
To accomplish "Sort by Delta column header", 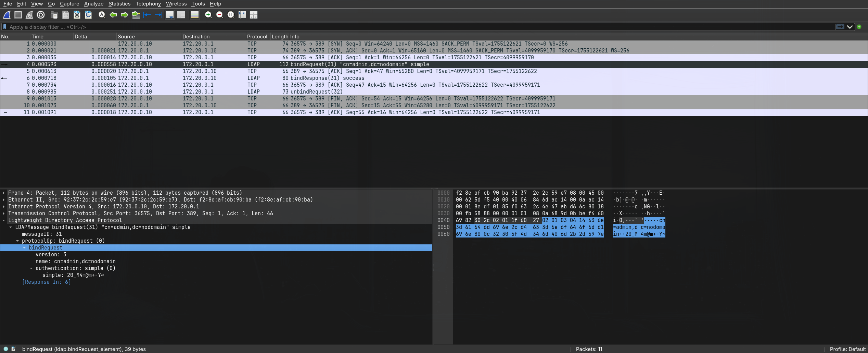I will click(95, 37).
